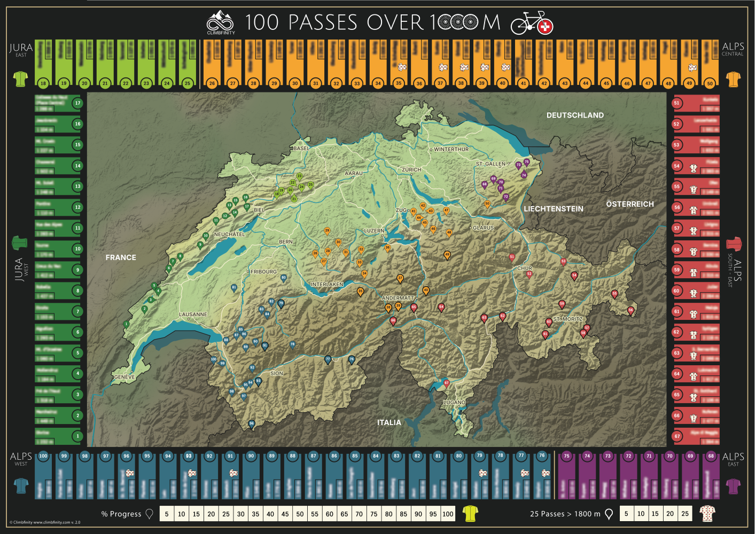Select map pin 67 north of Lugano
This screenshot has width=756, height=534.
pos(447,383)
